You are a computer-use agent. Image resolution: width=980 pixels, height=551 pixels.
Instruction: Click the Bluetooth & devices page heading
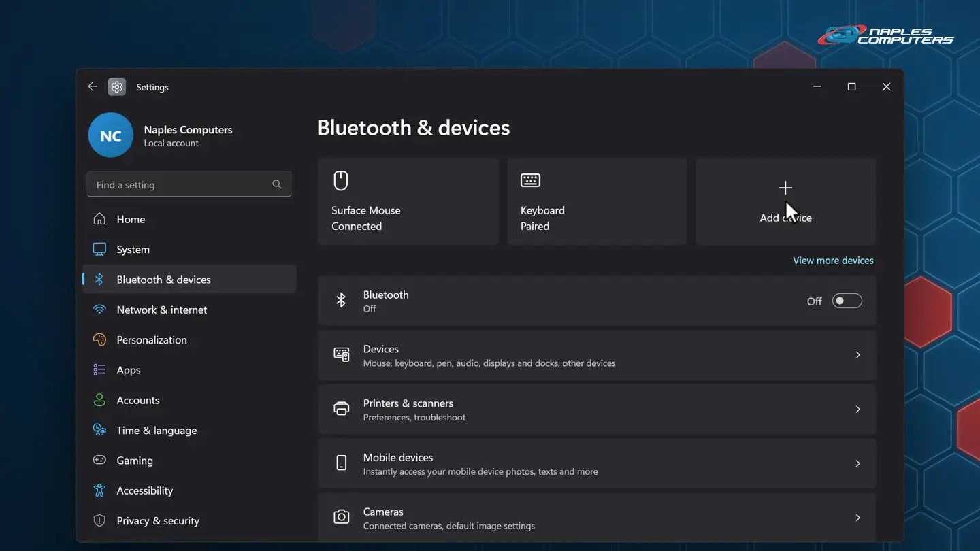click(x=414, y=128)
